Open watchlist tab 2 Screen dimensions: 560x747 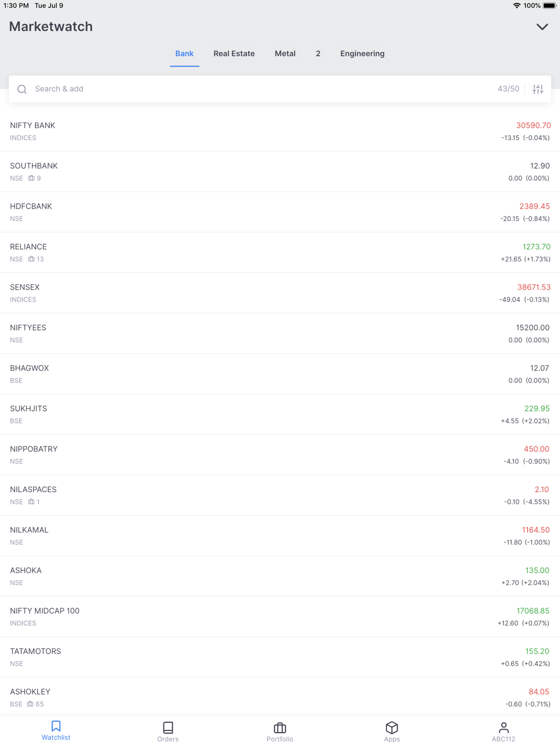click(318, 54)
